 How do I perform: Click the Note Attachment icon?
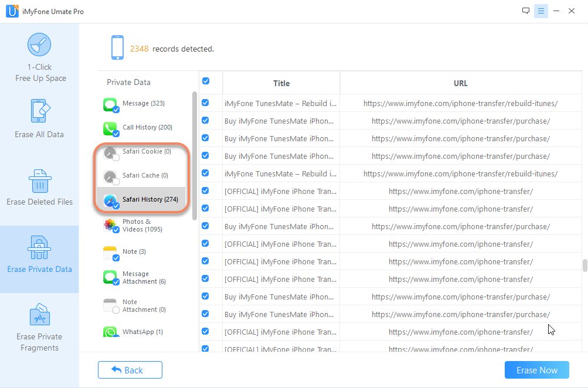pos(111,305)
